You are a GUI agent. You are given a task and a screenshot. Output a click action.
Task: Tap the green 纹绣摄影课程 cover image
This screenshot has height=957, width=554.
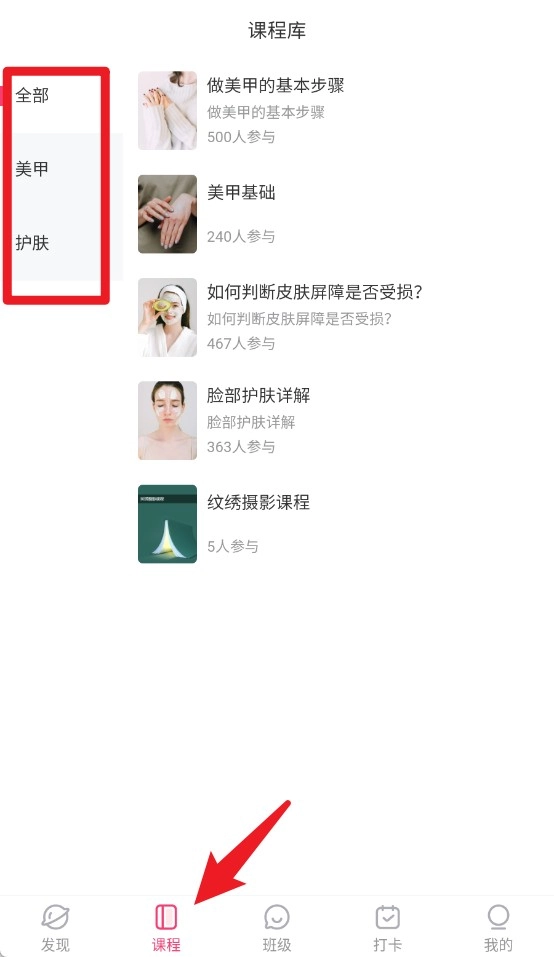pyautogui.click(x=167, y=524)
